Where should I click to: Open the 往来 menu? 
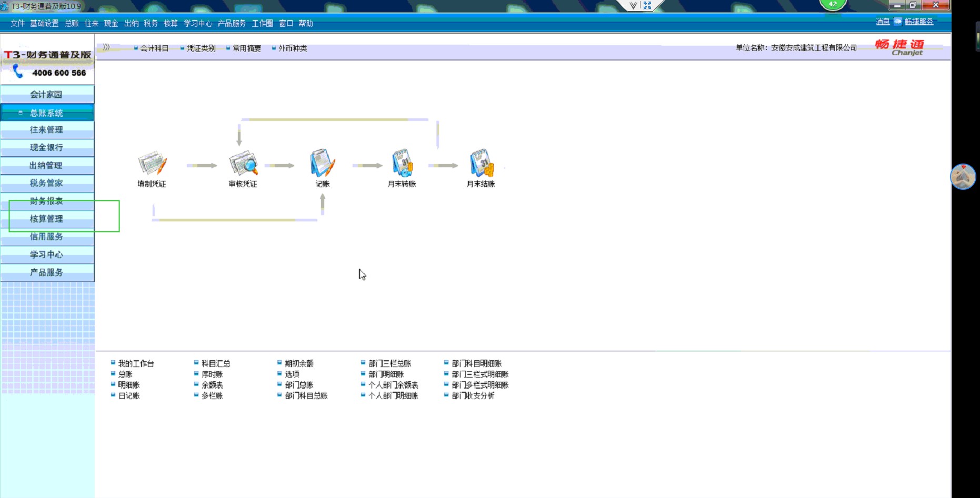[92, 23]
